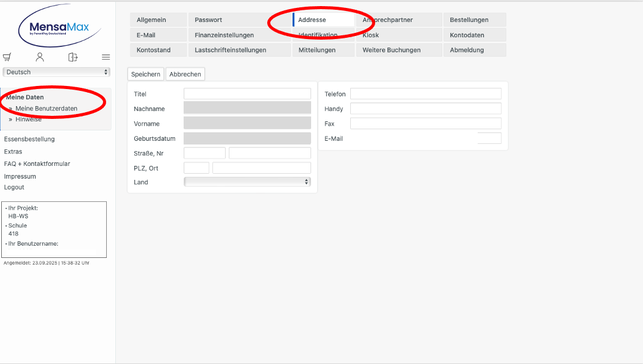This screenshot has width=643, height=364.
Task: Go to the Bestellungen tab
Action: [469, 20]
